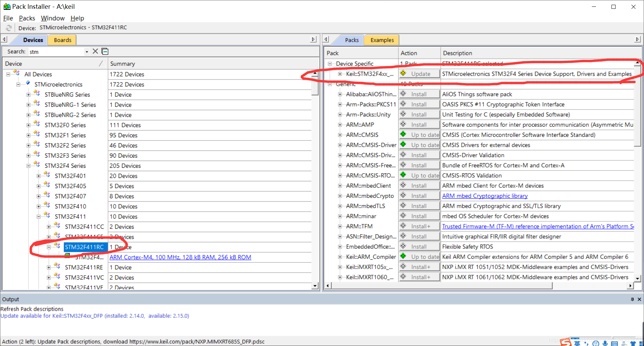Open ARM mbed Cryptographic library link
This screenshot has height=346, width=644.
pyautogui.click(x=485, y=196)
